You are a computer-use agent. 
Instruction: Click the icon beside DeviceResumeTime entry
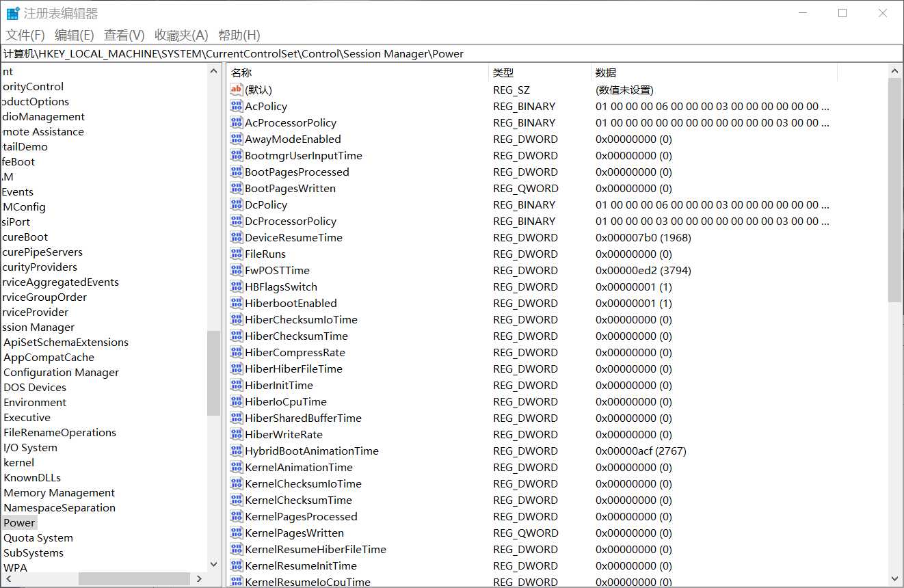coord(237,237)
